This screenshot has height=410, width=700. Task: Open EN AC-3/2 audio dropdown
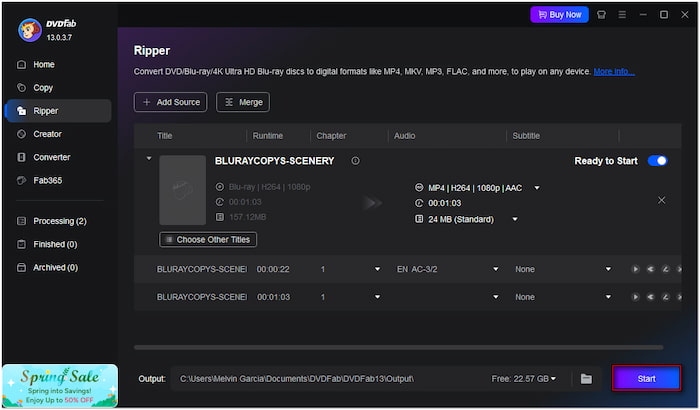click(x=496, y=269)
